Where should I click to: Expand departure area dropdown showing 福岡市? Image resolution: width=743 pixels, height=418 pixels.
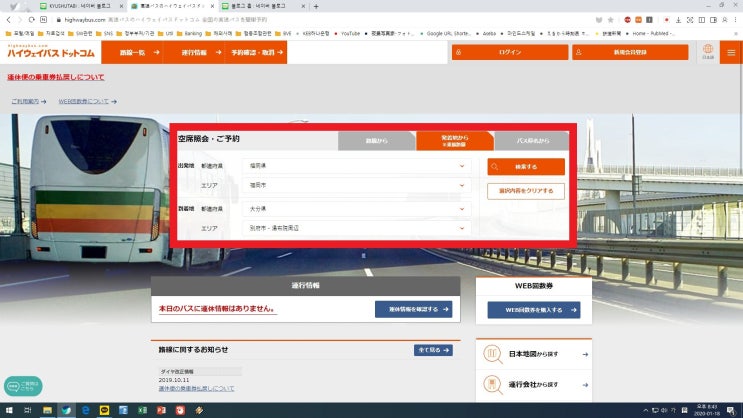(356, 185)
